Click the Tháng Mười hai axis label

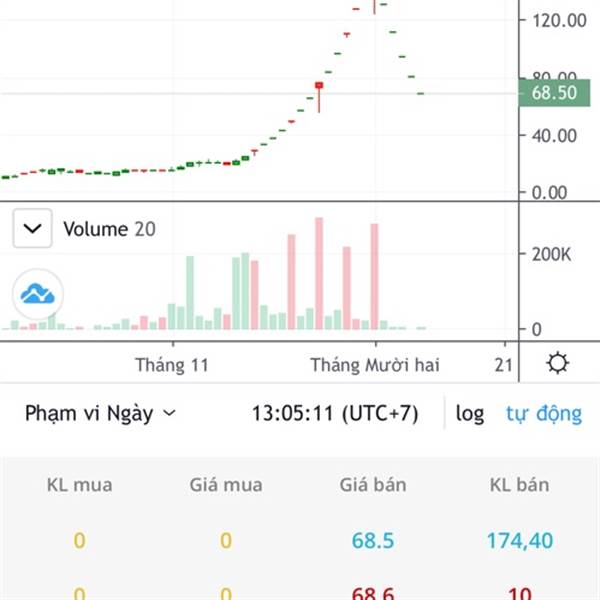point(375,365)
